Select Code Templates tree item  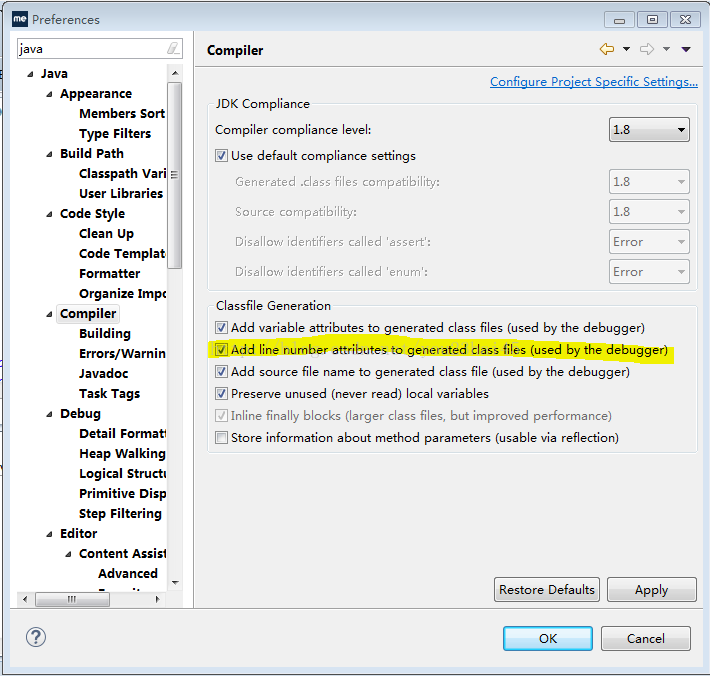122,254
